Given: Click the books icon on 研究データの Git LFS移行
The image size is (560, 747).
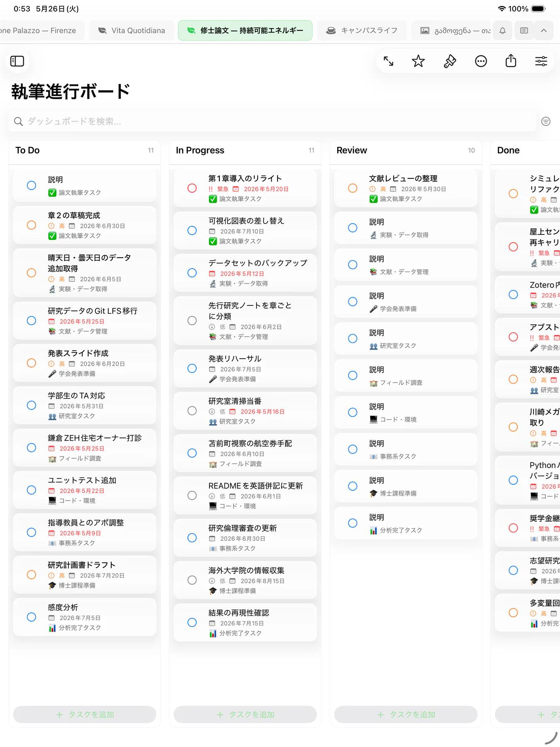Looking at the screenshot, I should tap(52, 332).
